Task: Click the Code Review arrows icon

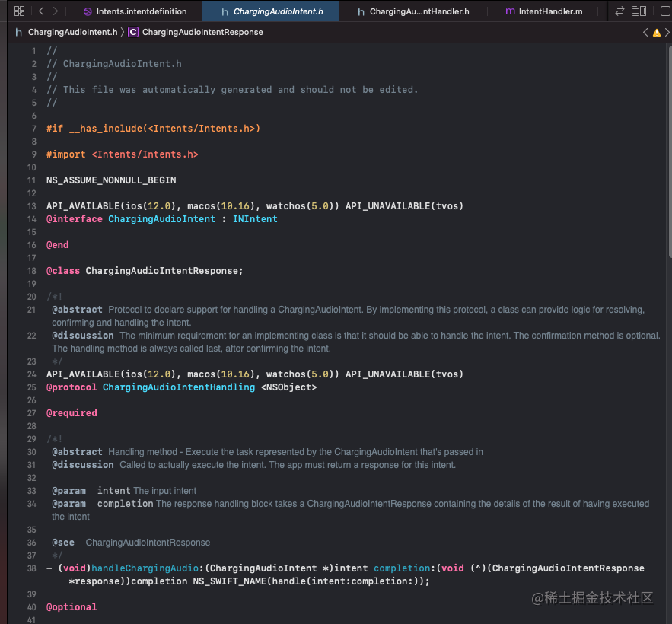Action: [x=620, y=11]
